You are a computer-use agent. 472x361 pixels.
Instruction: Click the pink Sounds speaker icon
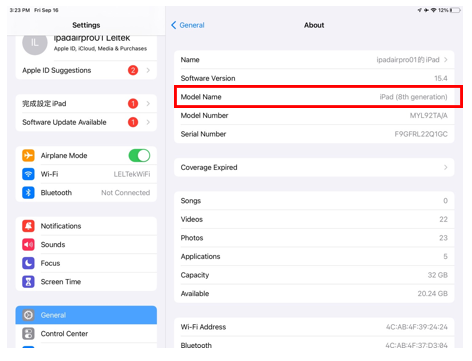point(28,245)
